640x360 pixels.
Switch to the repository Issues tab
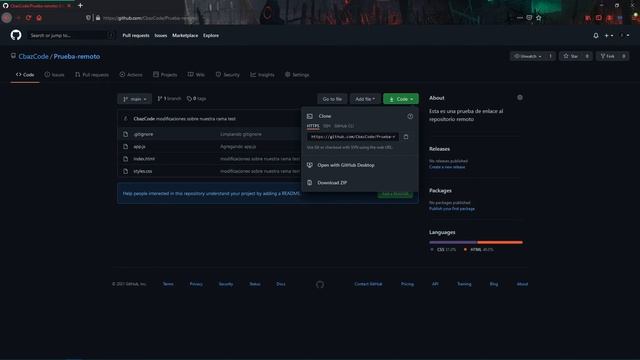click(x=54, y=75)
